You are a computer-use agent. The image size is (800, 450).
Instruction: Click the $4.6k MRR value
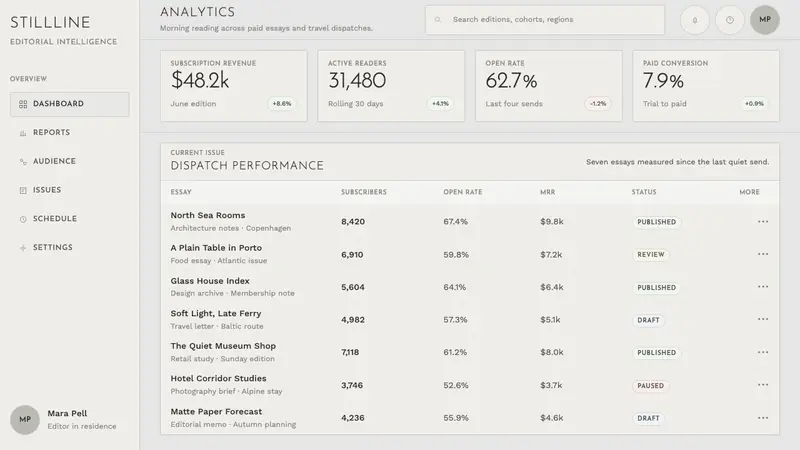[552, 418]
